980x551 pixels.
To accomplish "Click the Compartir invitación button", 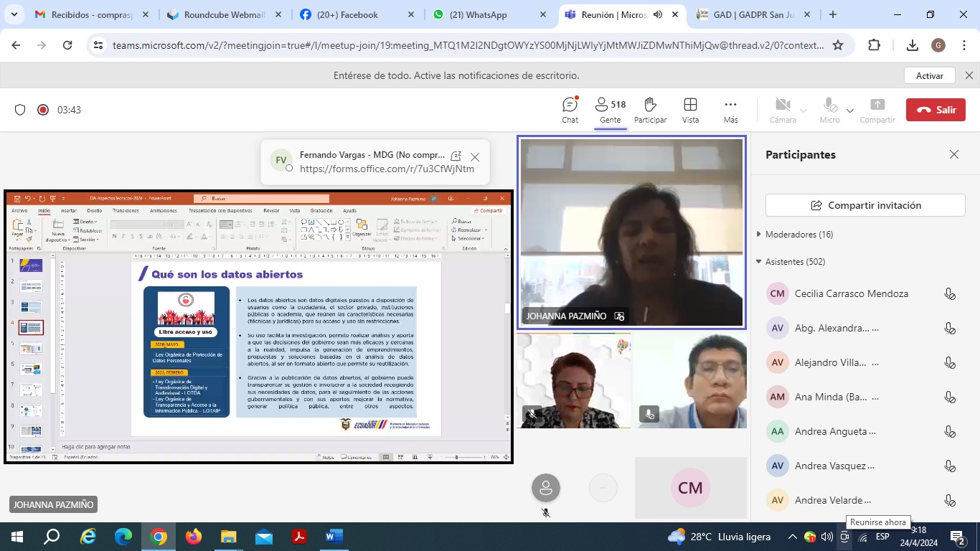I will point(865,205).
